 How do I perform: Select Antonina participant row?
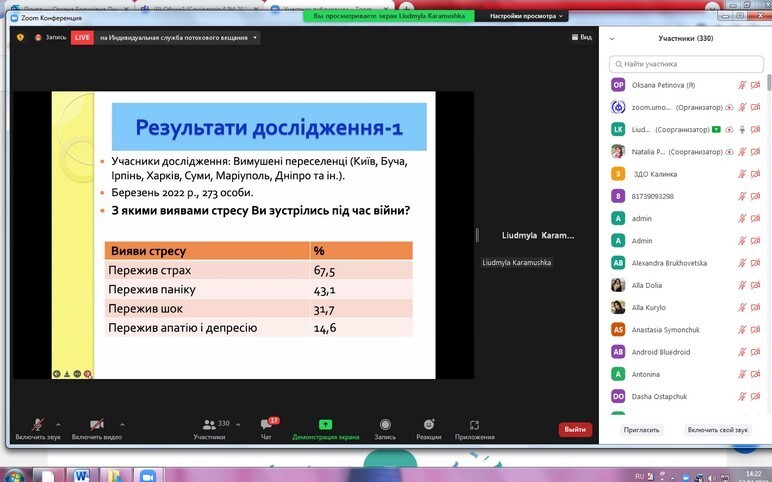pos(686,374)
